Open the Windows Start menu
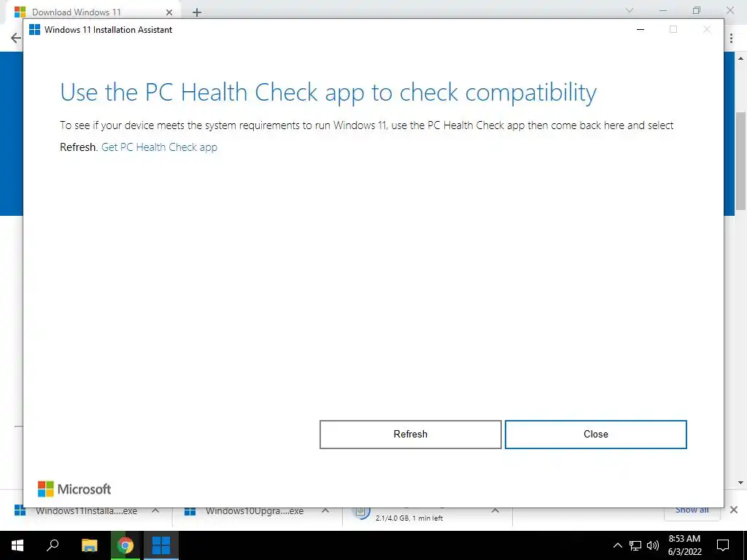 click(18, 545)
